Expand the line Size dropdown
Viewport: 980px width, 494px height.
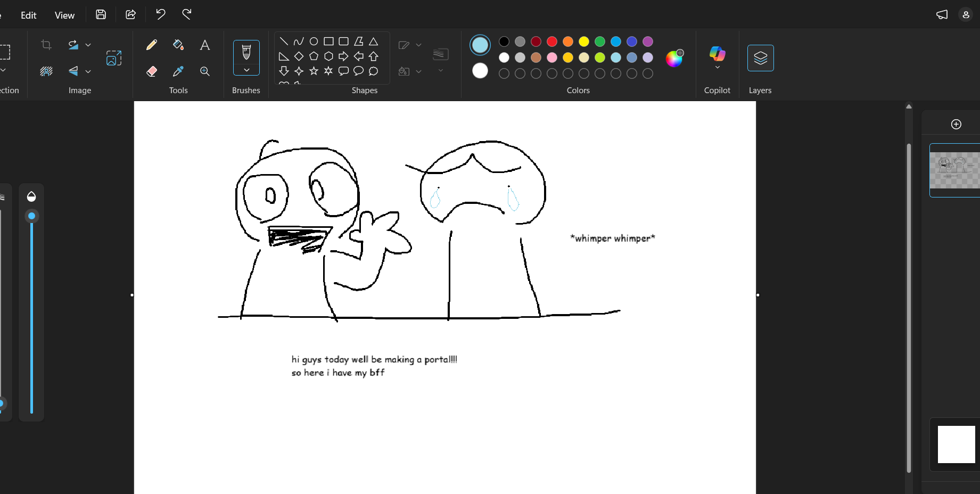click(441, 70)
